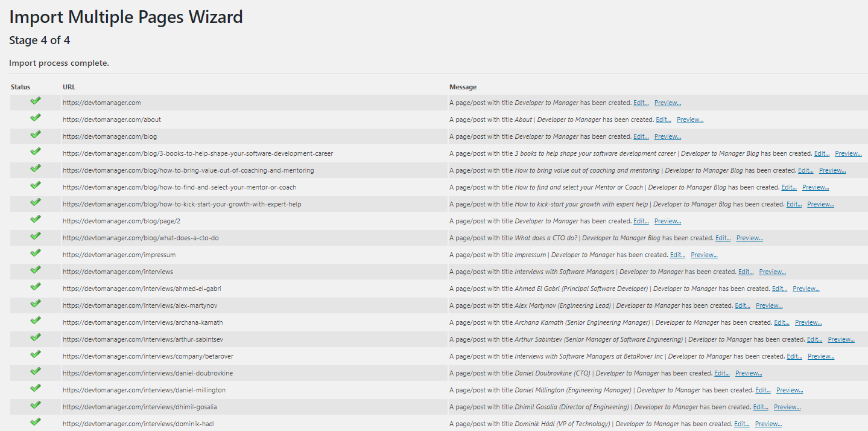Click Preview for the Dominik Hádl page
868x431 pixels.
point(767,423)
